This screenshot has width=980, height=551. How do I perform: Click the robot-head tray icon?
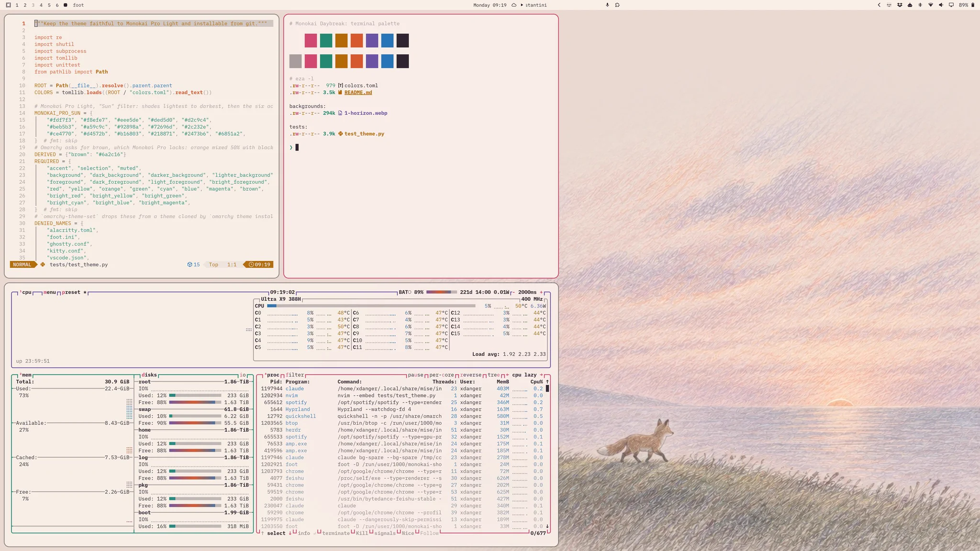pyautogui.click(x=910, y=5)
